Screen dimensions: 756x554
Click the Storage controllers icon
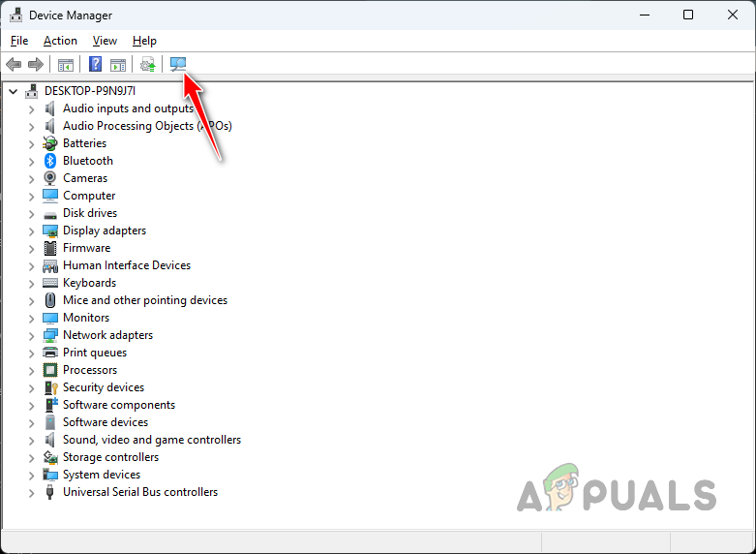tap(50, 457)
